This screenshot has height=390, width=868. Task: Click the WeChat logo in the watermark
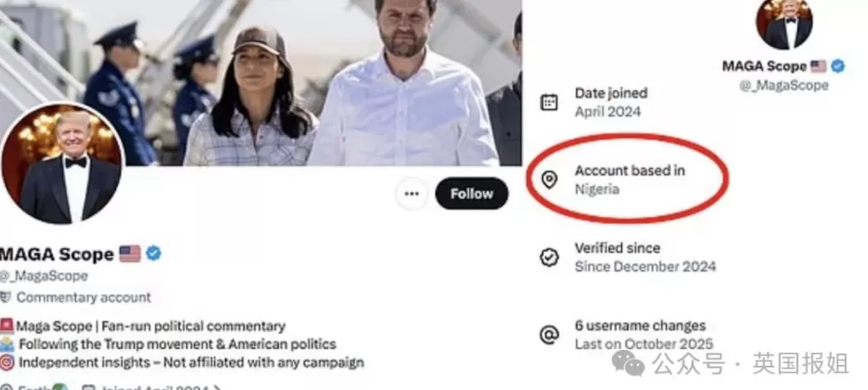(x=629, y=363)
